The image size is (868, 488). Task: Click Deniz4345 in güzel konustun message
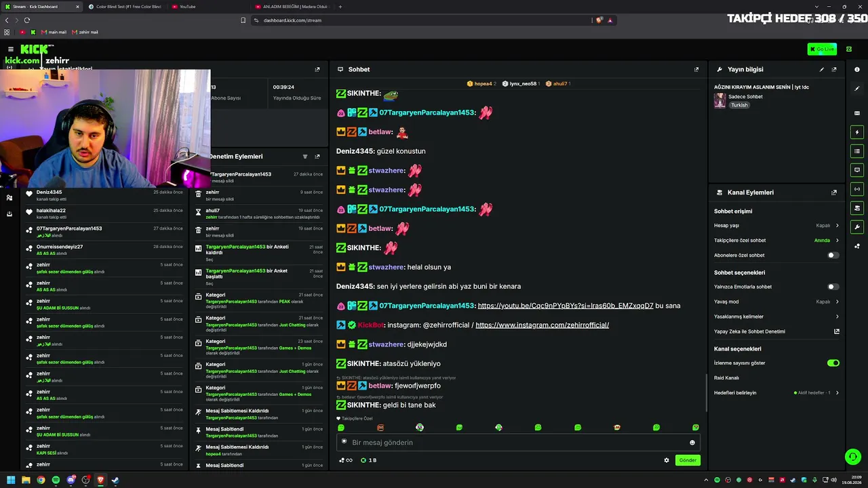point(355,151)
